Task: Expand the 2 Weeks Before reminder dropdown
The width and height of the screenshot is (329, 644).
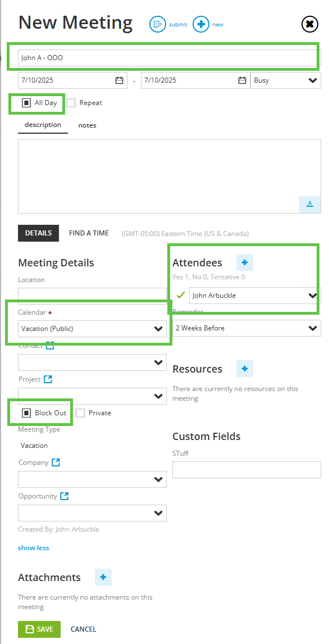Action: pos(246,328)
